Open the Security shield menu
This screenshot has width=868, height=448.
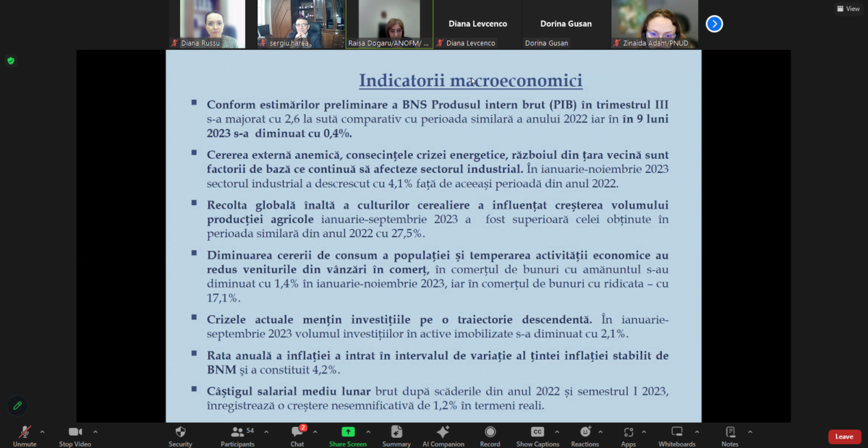point(180,436)
